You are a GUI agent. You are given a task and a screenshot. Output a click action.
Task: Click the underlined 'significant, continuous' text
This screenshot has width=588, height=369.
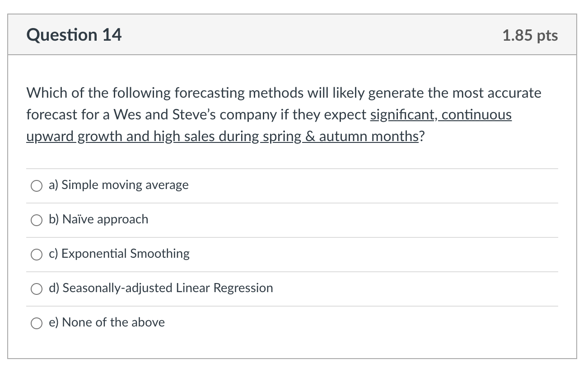(x=441, y=115)
